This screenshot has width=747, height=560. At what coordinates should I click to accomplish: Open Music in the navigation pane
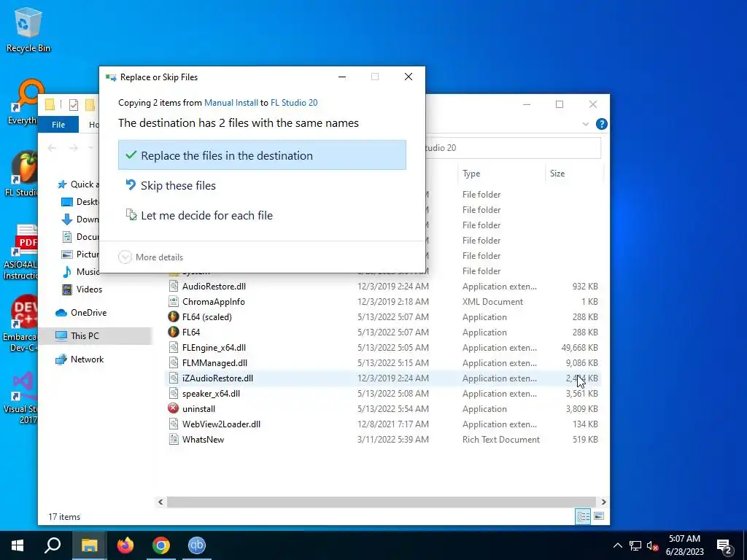81,272
